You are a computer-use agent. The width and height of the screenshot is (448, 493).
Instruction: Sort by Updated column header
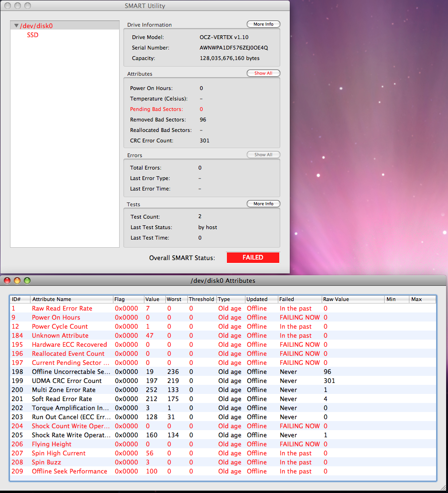(x=261, y=299)
